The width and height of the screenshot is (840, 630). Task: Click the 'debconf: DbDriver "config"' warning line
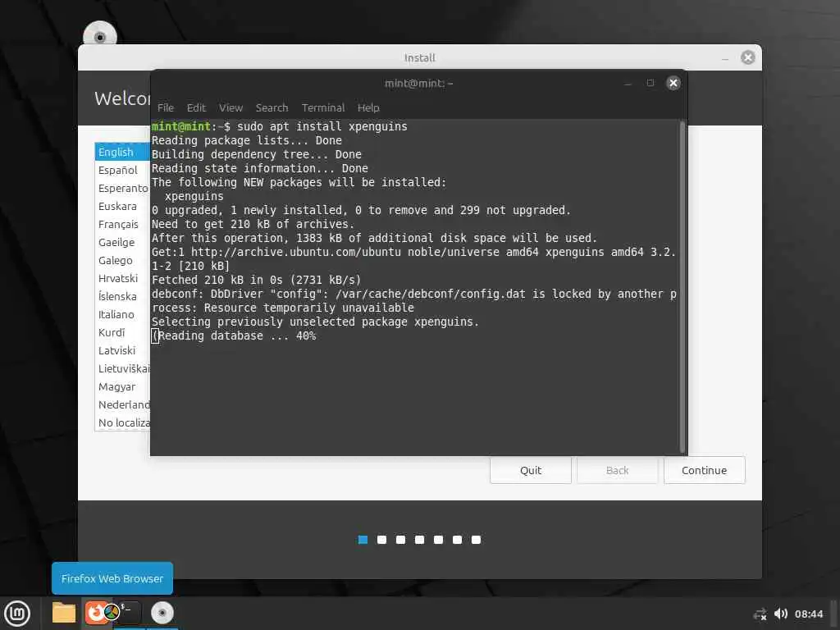point(413,300)
